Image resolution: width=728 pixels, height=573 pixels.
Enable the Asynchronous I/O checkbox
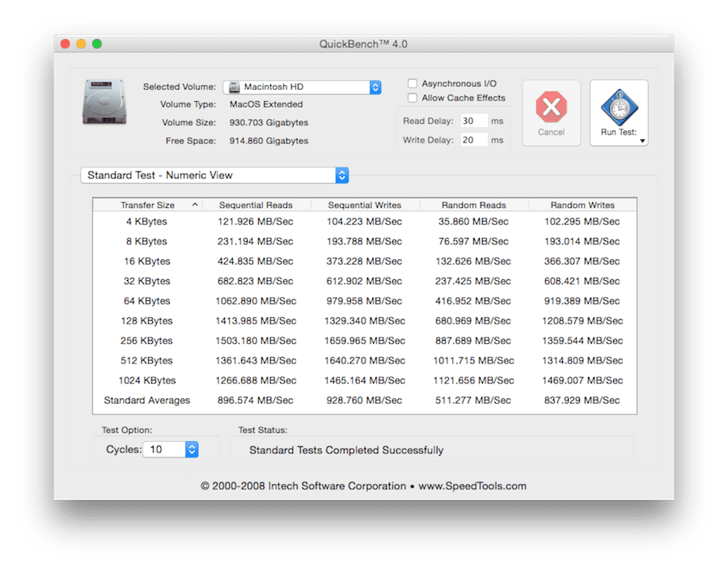click(413, 83)
